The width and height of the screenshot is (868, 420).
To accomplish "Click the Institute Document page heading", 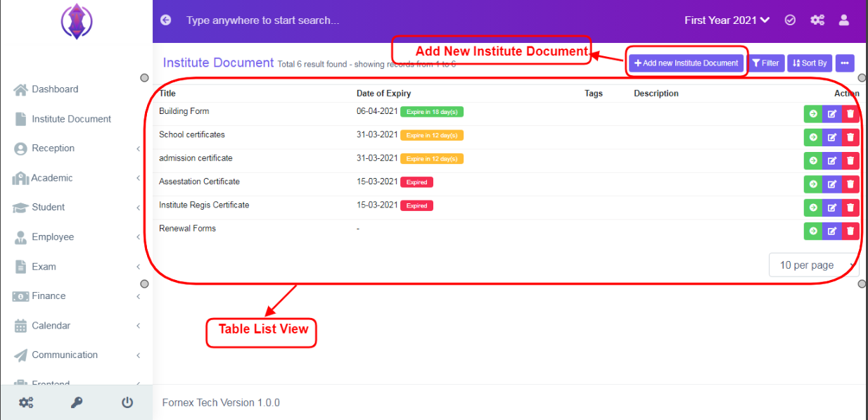I will coord(218,63).
